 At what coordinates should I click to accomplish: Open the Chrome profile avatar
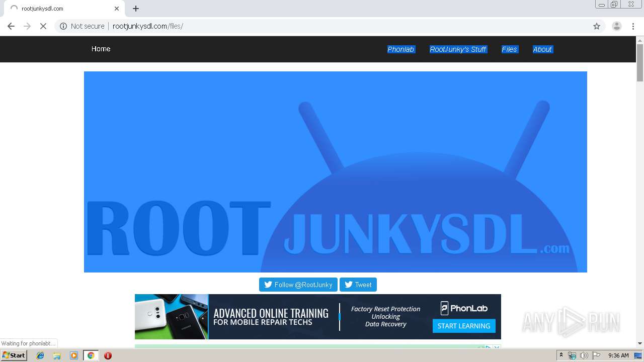(617, 26)
